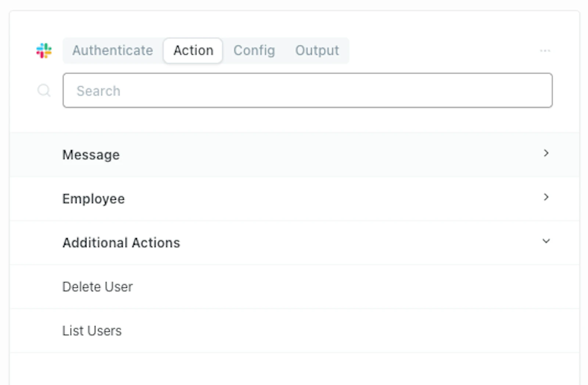Open the Config tab
The width and height of the screenshot is (588, 385).
(x=254, y=50)
